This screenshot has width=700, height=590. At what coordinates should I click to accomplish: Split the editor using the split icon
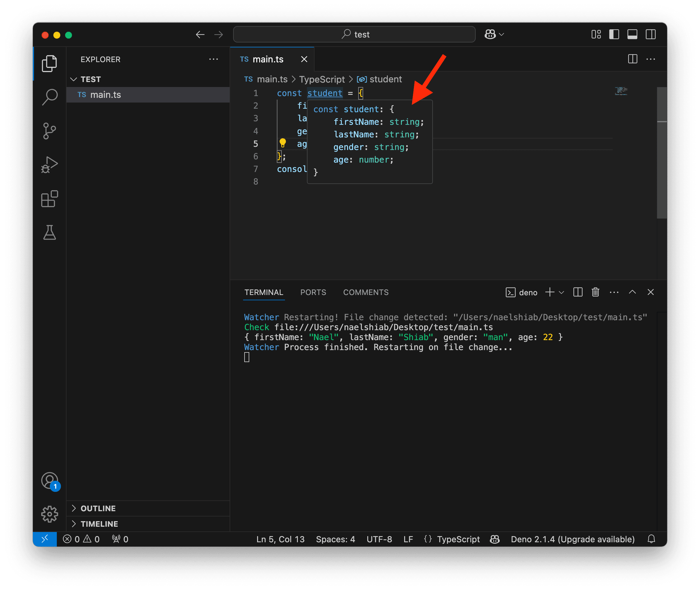click(x=632, y=59)
